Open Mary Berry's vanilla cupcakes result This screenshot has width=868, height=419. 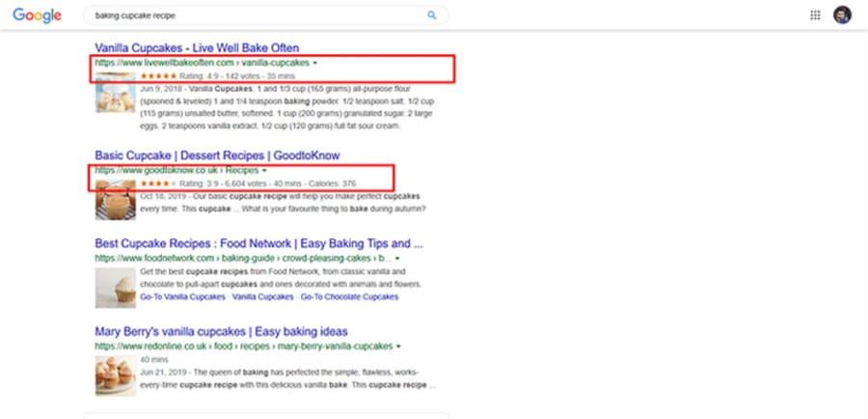[x=221, y=331]
